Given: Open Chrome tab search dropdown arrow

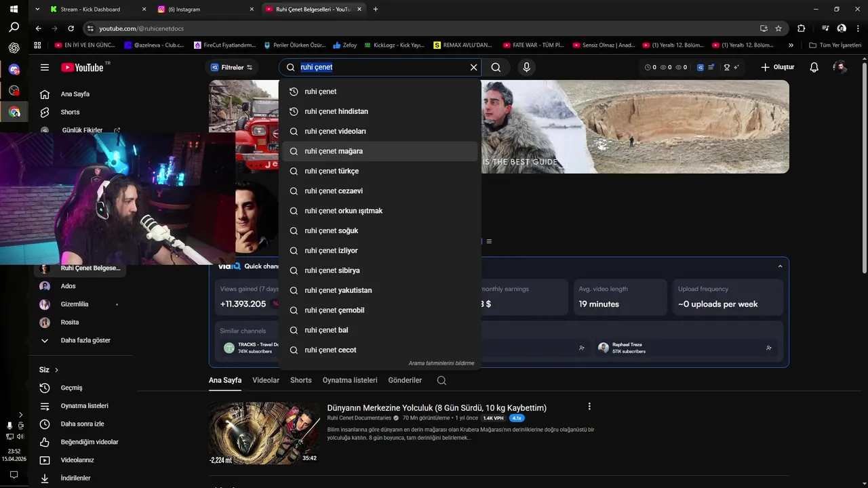Looking at the screenshot, I should (x=38, y=9).
